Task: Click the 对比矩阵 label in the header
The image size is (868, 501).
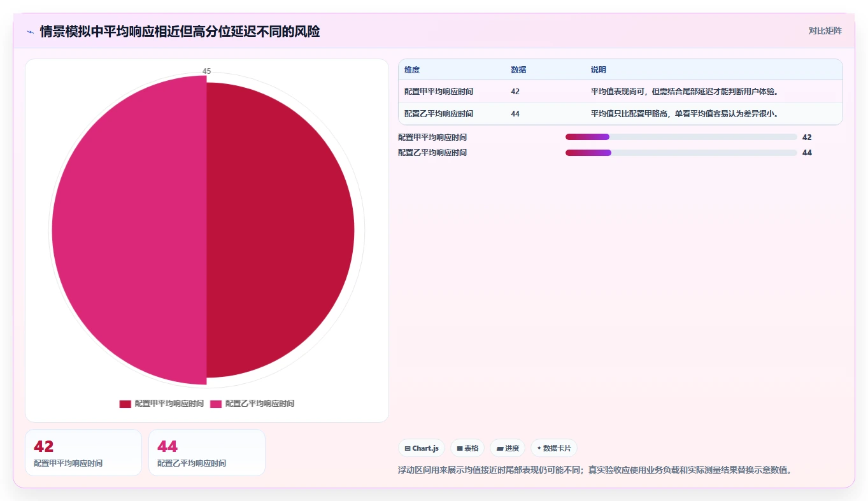Action: pyautogui.click(x=825, y=31)
